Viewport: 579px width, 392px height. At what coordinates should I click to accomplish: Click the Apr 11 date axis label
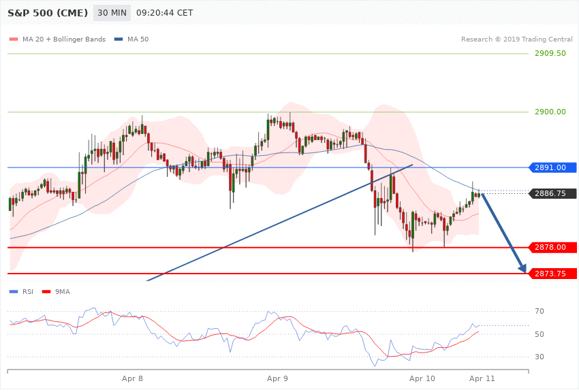(482, 378)
